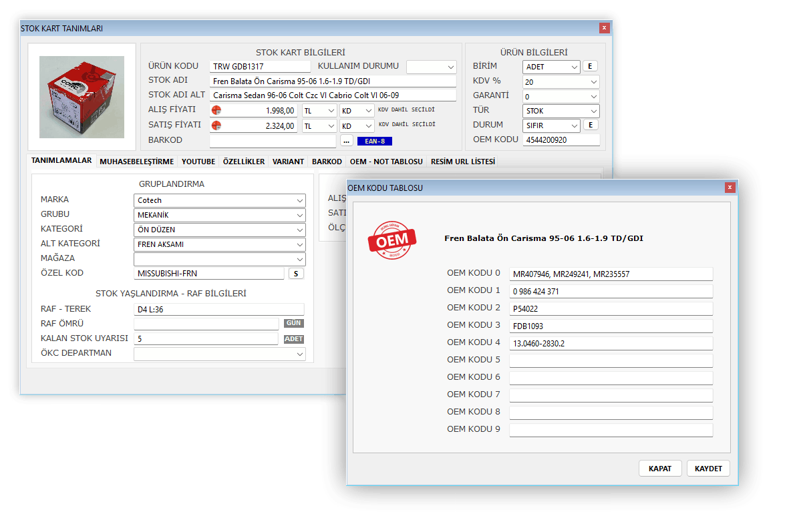This screenshot has width=785, height=532.
Task: Click the empty OEM KODU 8 field
Action: point(611,413)
